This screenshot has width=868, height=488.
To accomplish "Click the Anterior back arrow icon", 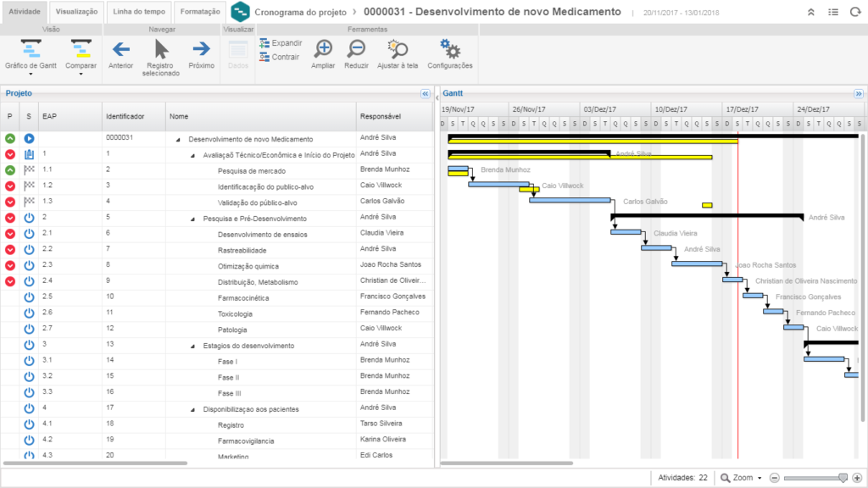I will (120, 49).
